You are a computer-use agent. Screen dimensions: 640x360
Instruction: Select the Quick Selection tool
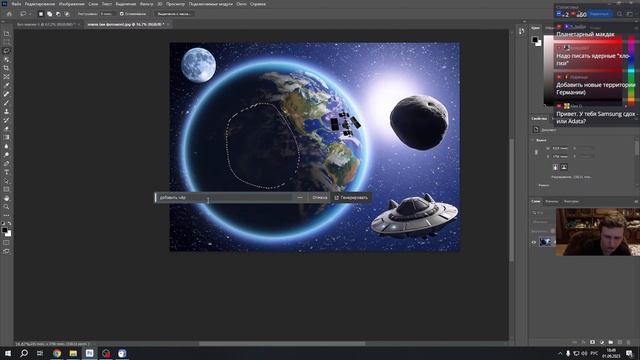[7, 60]
